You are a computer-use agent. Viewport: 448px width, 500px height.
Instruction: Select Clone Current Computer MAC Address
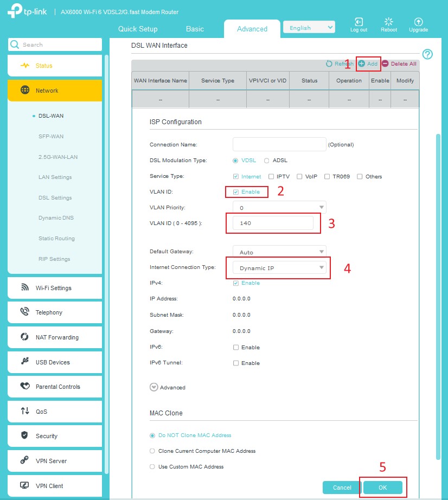click(152, 451)
